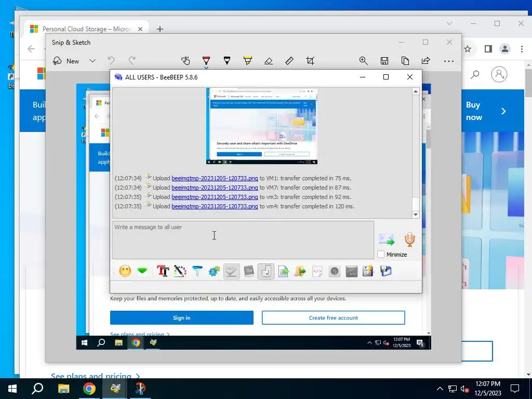Open the shared OneDrive screenshot thumbnail in chat
This screenshot has height=399, width=532.
[262, 126]
